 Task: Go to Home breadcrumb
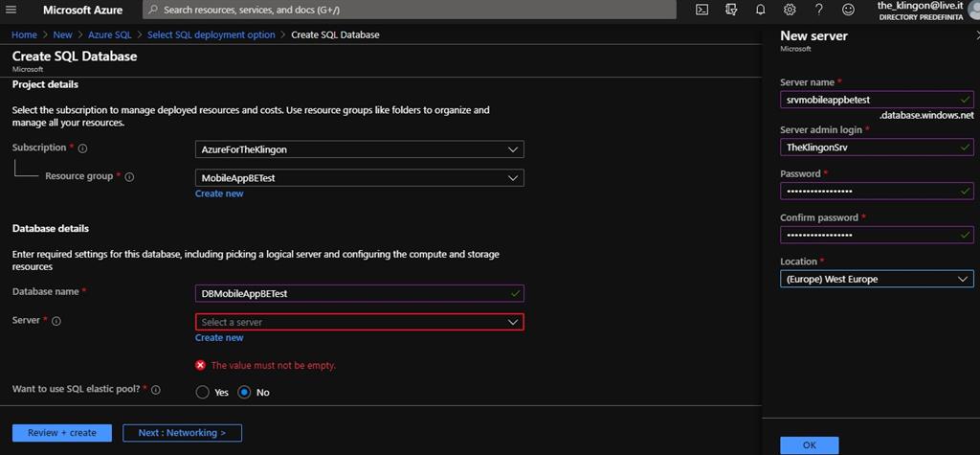tap(24, 35)
